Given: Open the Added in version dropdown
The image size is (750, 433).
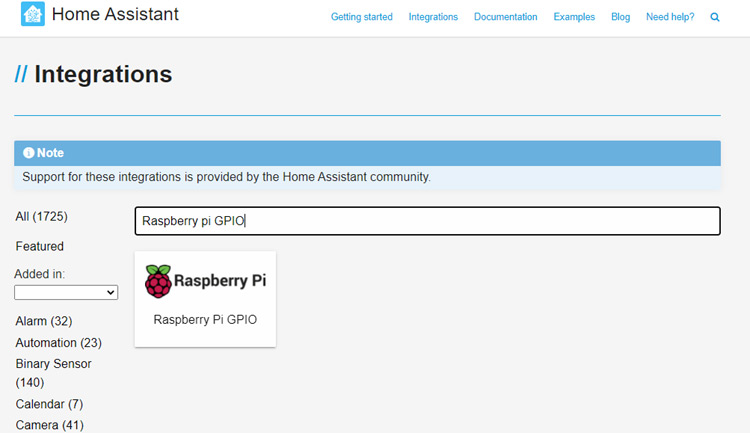Looking at the screenshot, I should pyautogui.click(x=66, y=292).
